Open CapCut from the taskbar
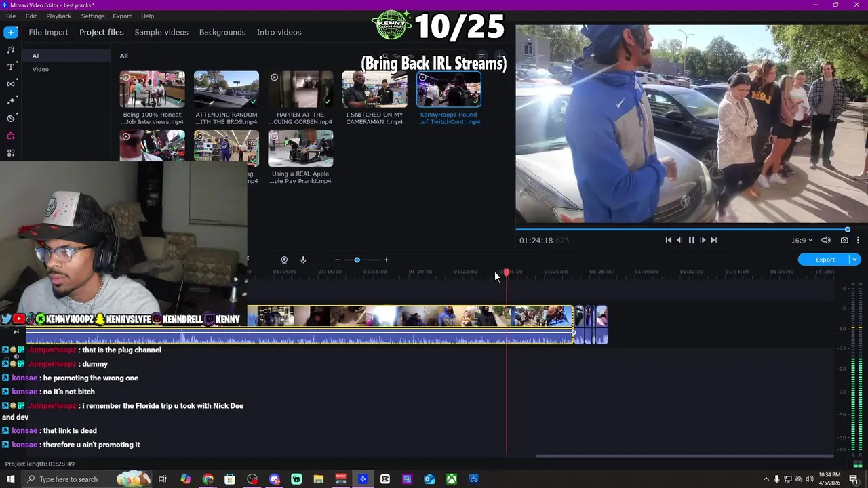 (384, 479)
